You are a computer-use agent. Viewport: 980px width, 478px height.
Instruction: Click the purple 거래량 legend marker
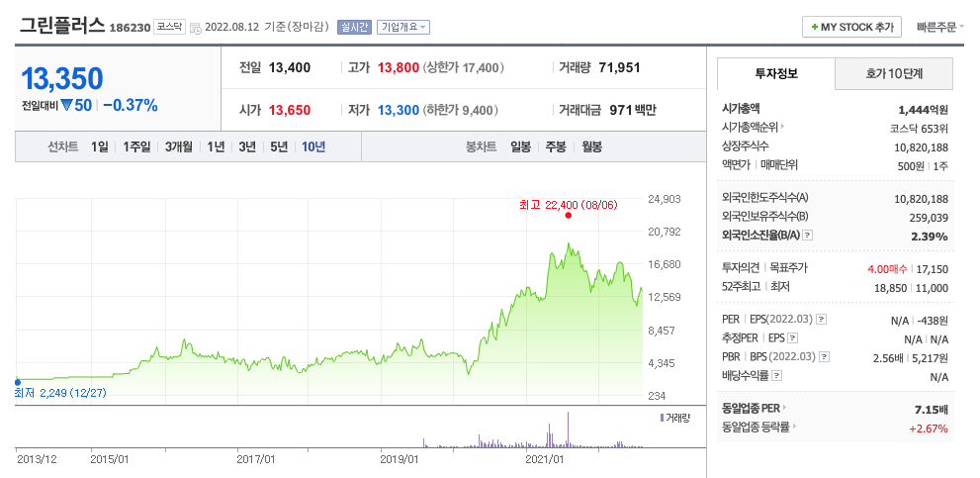tap(662, 418)
